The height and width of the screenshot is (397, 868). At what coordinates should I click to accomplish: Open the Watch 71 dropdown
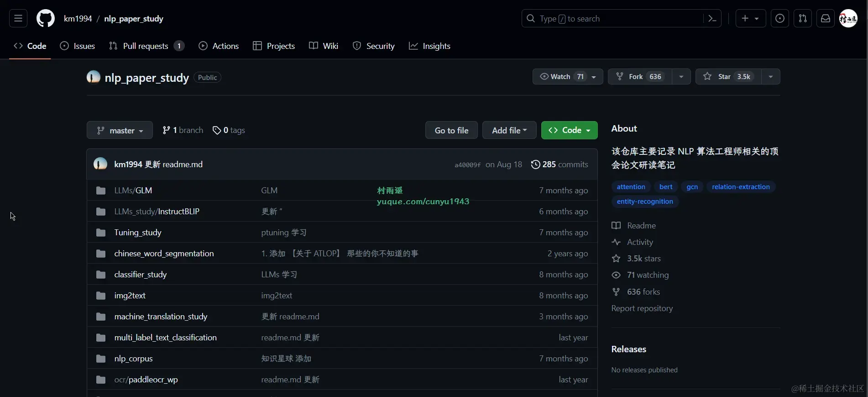(568, 77)
